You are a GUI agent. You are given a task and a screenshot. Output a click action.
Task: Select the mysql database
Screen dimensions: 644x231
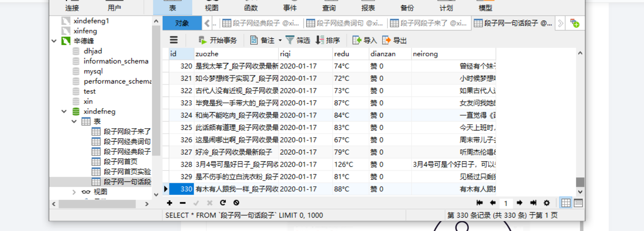pyautogui.click(x=93, y=71)
